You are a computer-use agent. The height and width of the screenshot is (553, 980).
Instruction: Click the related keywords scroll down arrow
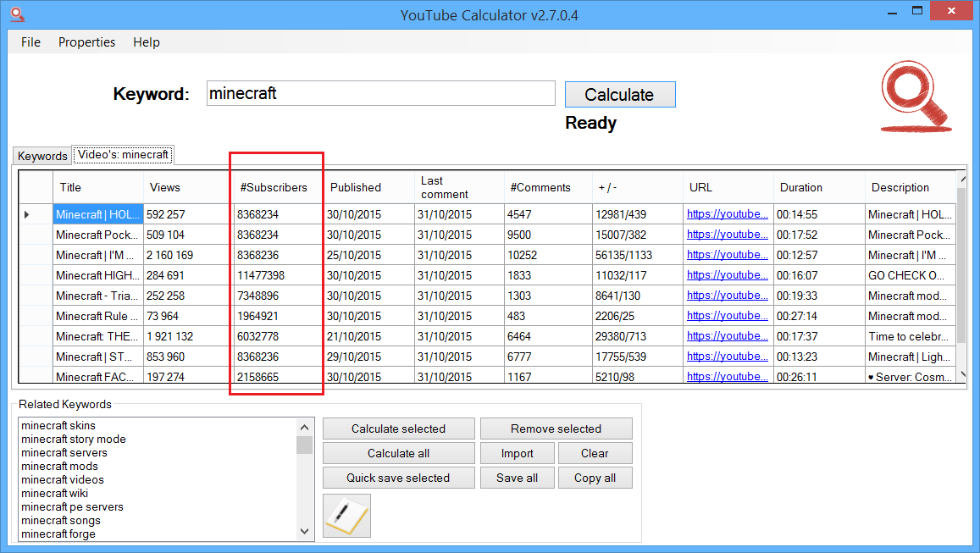(x=304, y=532)
